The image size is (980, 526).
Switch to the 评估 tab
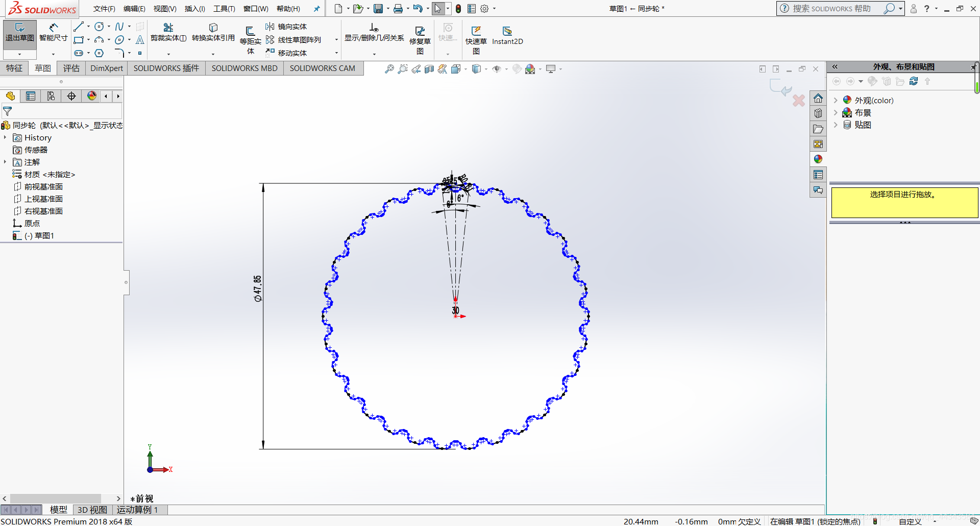[x=71, y=68]
